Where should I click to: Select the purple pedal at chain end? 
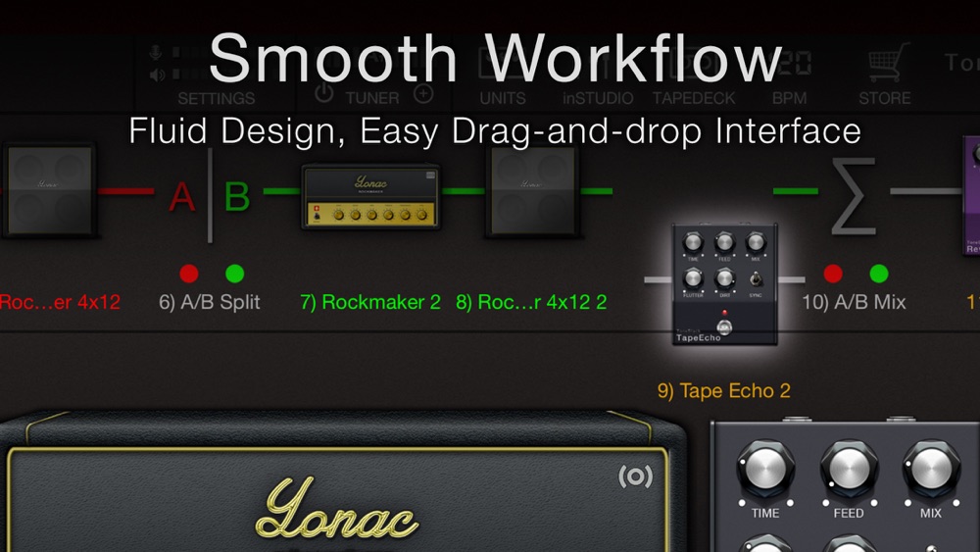pyautogui.click(x=971, y=195)
